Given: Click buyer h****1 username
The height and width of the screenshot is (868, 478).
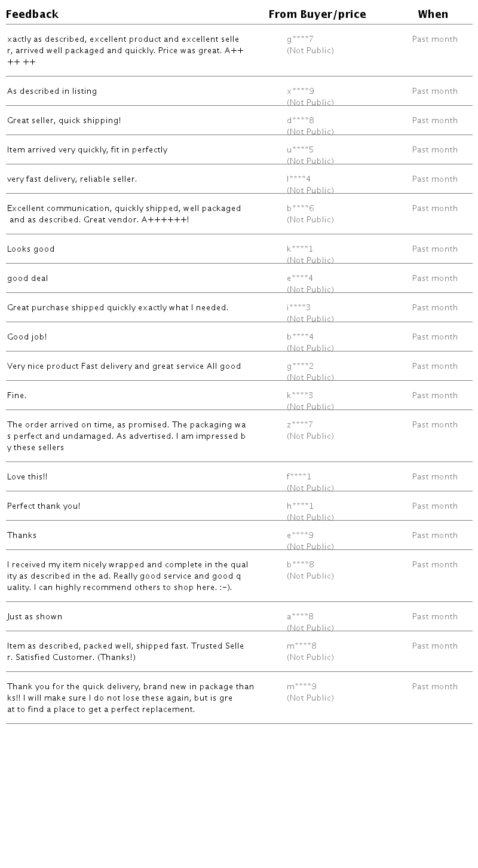Looking at the screenshot, I should [300, 506].
